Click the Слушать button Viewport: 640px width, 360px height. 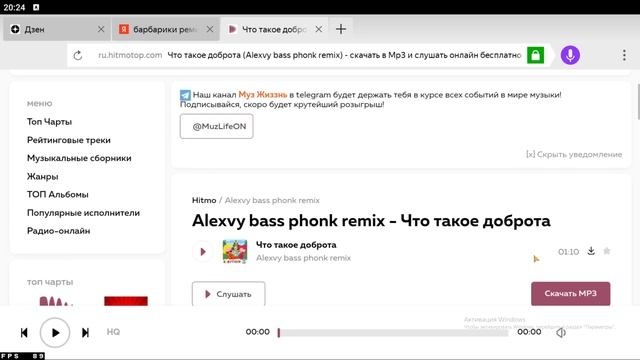pyautogui.click(x=229, y=294)
